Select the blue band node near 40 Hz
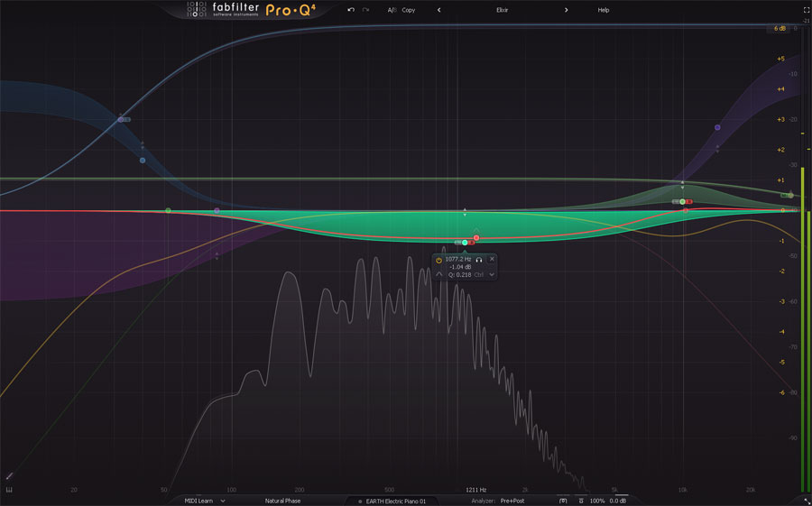Screen dimensions: 812x506 tap(143, 161)
